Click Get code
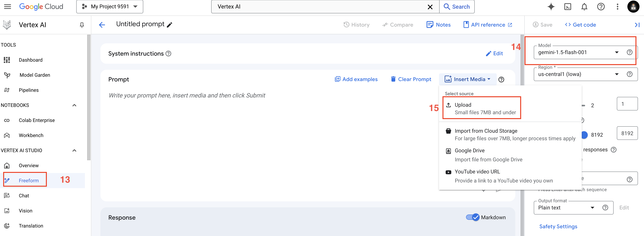Screen dimensions: 644x236 [x=580, y=25]
